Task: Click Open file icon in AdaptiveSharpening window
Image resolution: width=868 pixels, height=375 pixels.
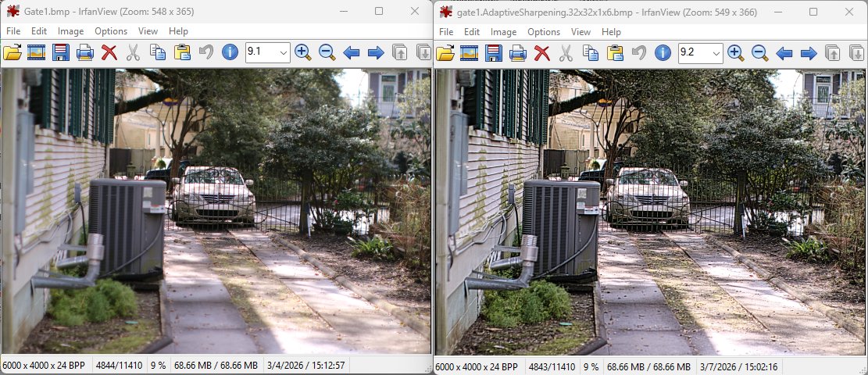Action: 445,52
